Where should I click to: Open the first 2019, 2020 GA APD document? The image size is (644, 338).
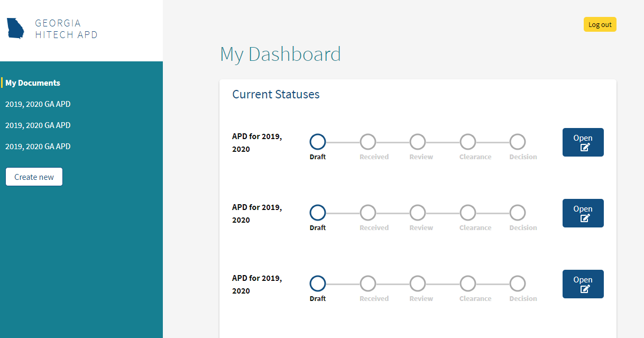(x=38, y=104)
